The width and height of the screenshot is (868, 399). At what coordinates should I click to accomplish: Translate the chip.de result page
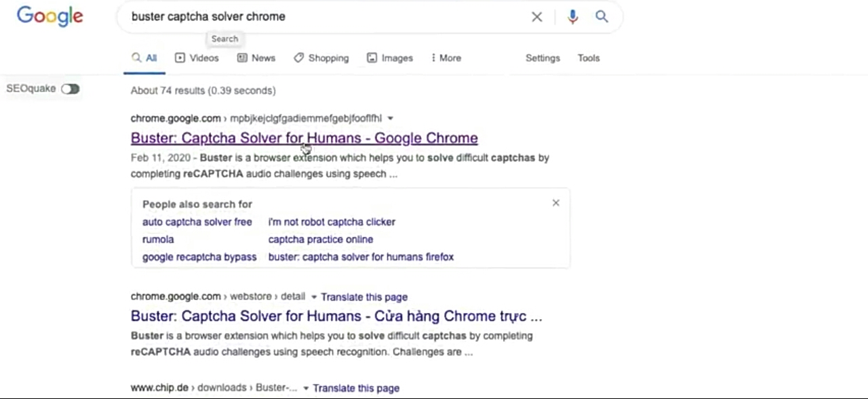click(x=356, y=388)
